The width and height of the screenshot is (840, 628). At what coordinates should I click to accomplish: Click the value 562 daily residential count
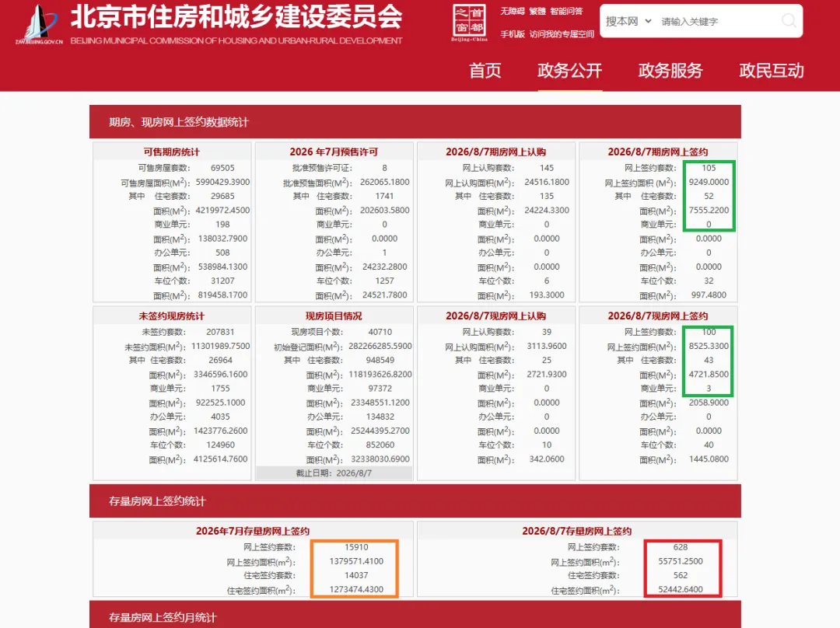pyautogui.click(x=681, y=575)
